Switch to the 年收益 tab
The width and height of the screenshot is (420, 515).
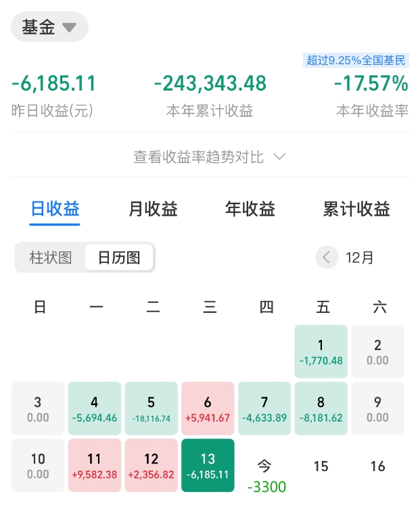pyautogui.click(x=250, y=209)
